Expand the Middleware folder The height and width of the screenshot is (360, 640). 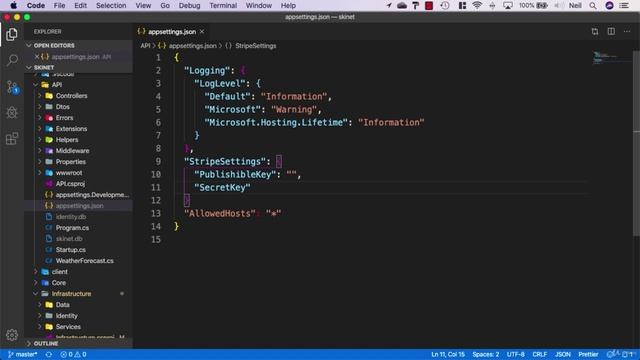pos(72,151)
